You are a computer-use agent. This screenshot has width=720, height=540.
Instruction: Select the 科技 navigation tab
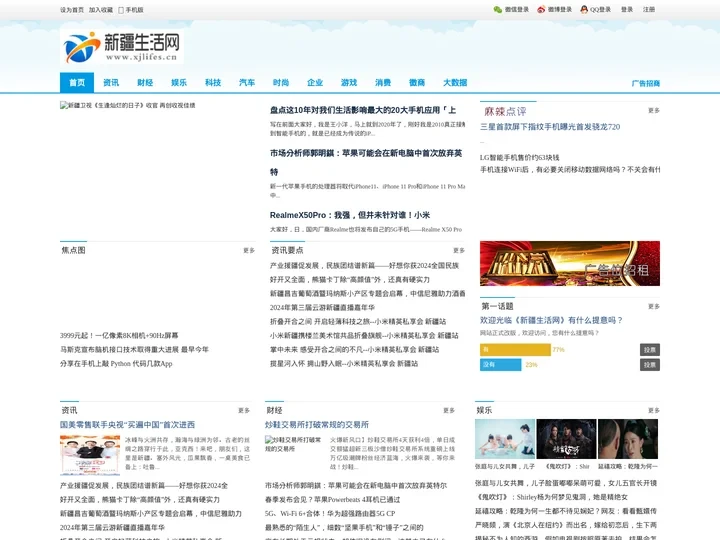coord(213,83)
